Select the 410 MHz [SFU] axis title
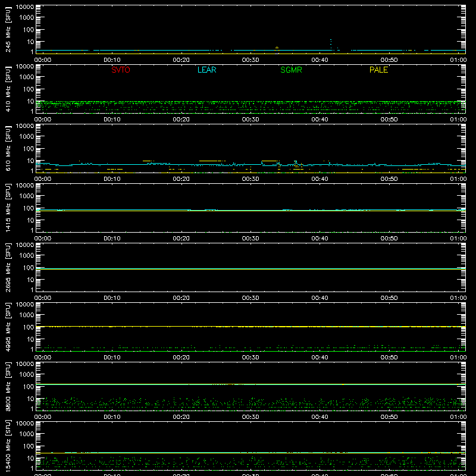The width and height of the screenshot is (476, 476). [x=8, y=89]
